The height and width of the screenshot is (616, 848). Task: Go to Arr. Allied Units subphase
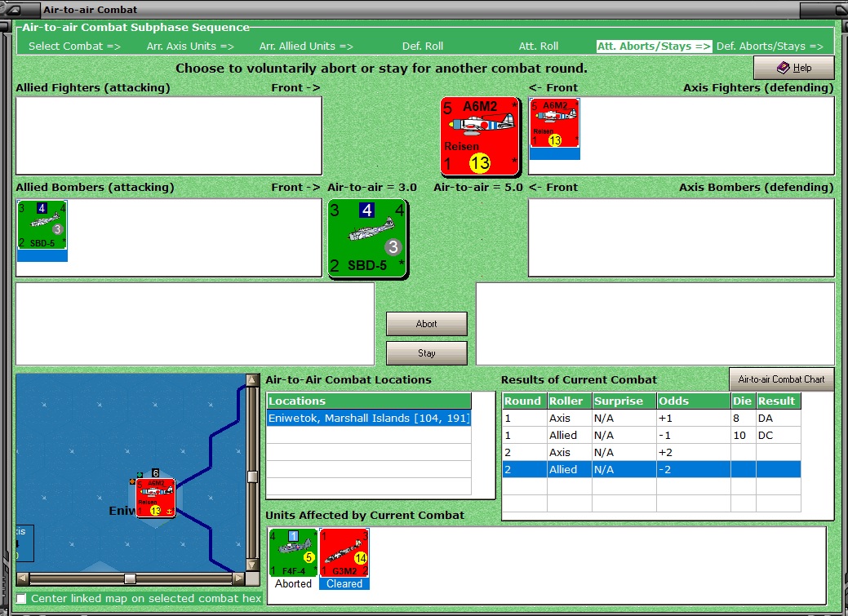306,47
